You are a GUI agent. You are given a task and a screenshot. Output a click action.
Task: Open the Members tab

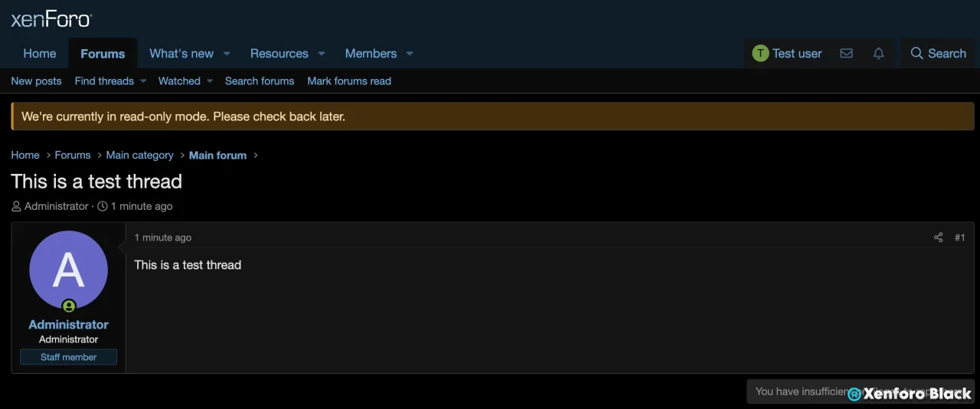point(371,54)
